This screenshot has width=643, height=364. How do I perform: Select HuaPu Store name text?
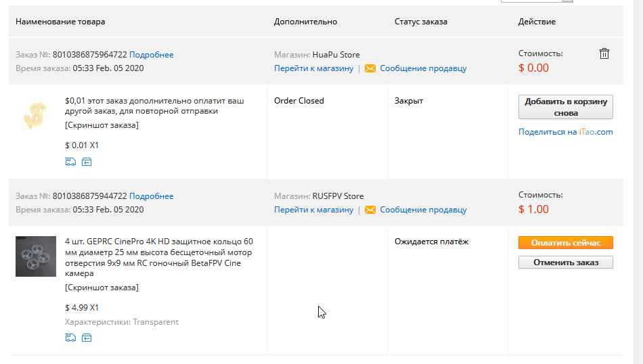(336, 55)
